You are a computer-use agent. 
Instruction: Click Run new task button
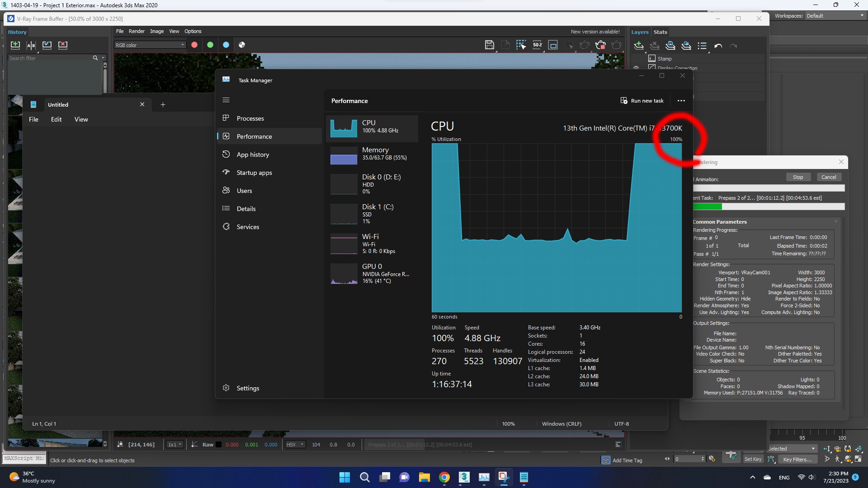642,101
